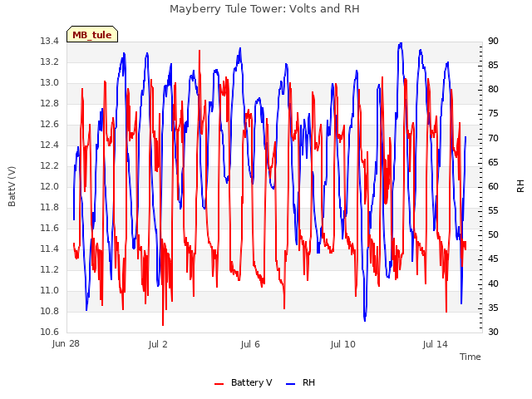Image resolution: width=532 pixels, height=399 pixels.
Task: Click the 'Jul 10' x-axis tick label
Action: point(343,344)
